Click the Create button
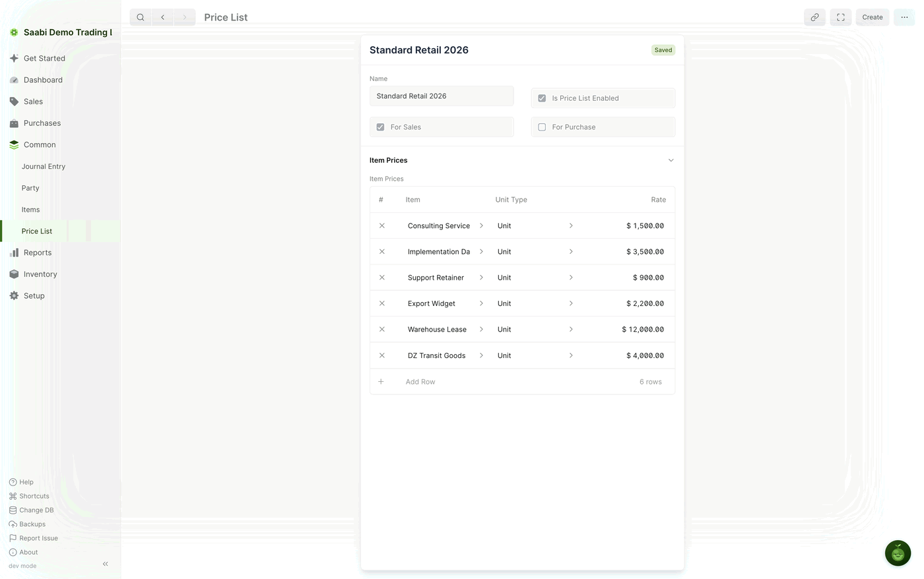The height and width of the screenshot is (579, 924). pyautogui.click(x=873, y=17)
